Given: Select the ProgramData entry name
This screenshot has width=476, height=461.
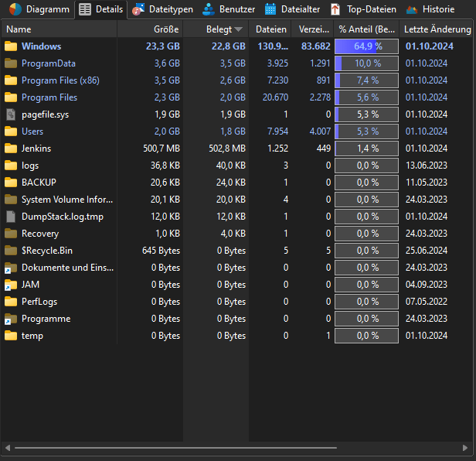Looking at the screenshot, I should (x=49, y=63).
